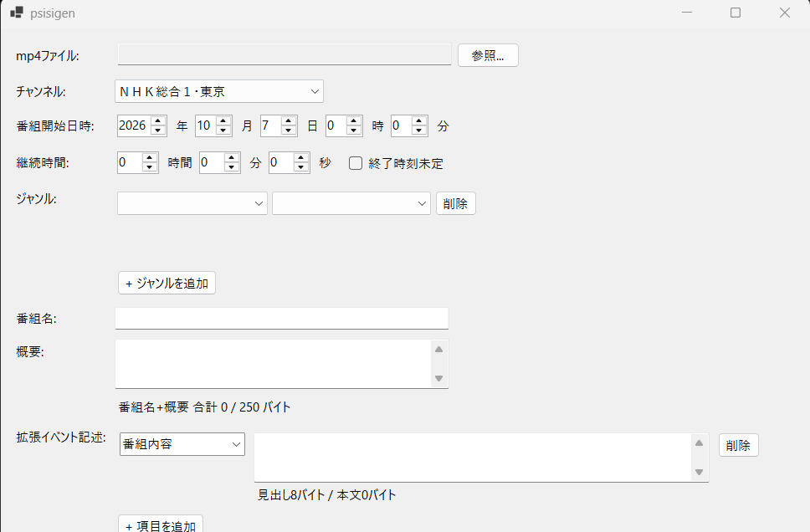Increase the duration 秒 value
This screenshot has height=532, width=810.
[301, 157]
